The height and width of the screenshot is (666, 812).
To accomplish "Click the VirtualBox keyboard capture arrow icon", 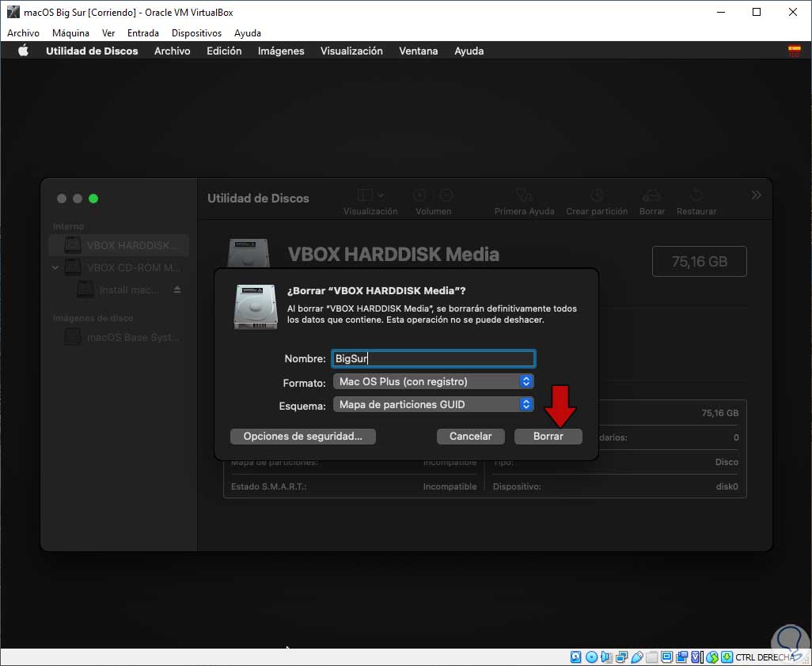I will coord(727,657).
